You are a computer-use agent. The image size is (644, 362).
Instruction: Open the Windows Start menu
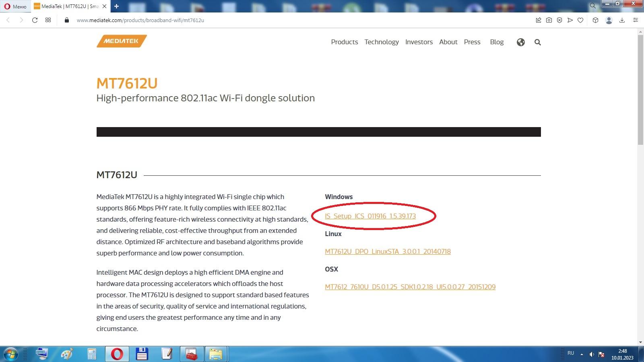click(11, 354)
